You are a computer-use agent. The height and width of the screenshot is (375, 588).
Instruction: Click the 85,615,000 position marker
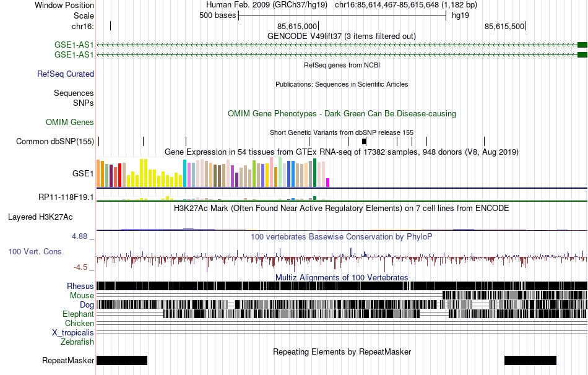pos(297,26)
